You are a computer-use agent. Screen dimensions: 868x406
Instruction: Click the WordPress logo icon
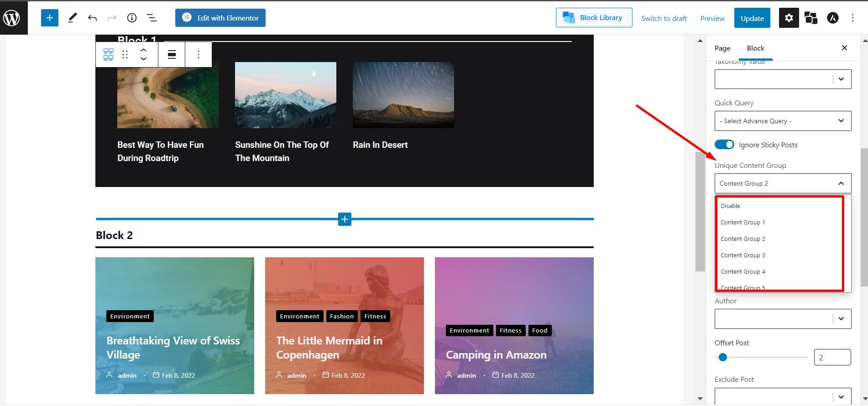12,18
